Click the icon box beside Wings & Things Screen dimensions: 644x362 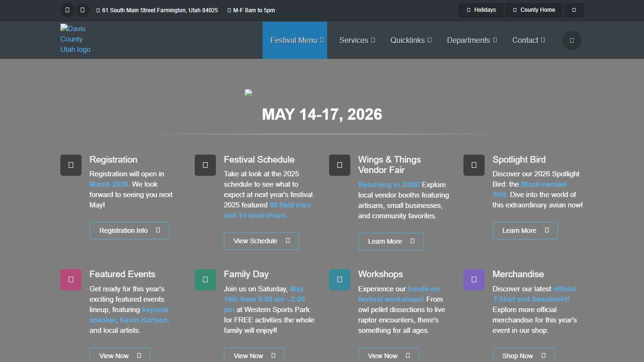pyautogui.click(x=339, y=165)
